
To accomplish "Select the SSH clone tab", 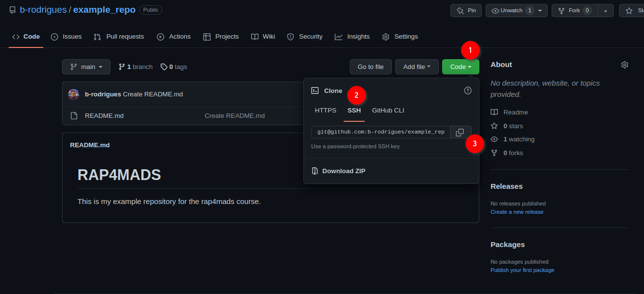I will click(354, 111).
